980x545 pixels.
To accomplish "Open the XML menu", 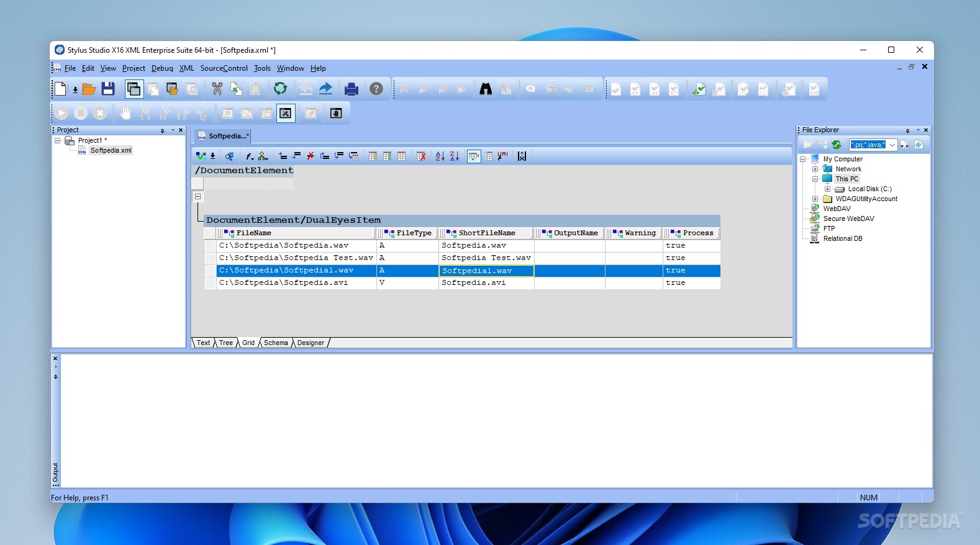I will click(186, 68).
